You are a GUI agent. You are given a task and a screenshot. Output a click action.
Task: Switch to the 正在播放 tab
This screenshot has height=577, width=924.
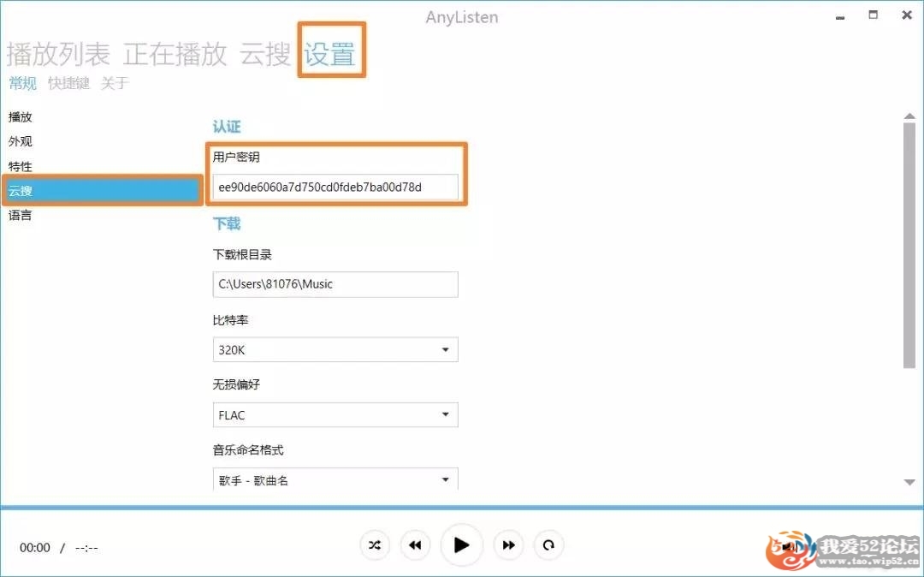tap(175, 54)
